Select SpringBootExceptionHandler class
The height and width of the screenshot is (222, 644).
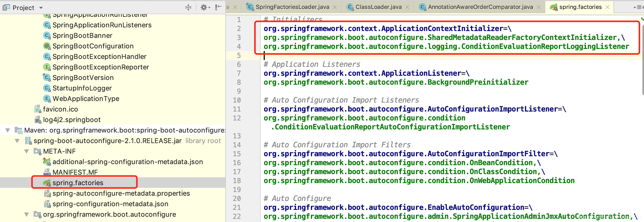coord(99,57)
